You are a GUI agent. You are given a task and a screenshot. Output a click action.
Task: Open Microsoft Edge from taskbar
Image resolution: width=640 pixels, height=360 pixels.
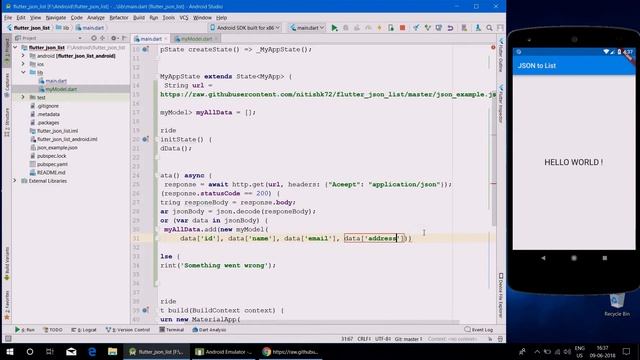[92, 351]
